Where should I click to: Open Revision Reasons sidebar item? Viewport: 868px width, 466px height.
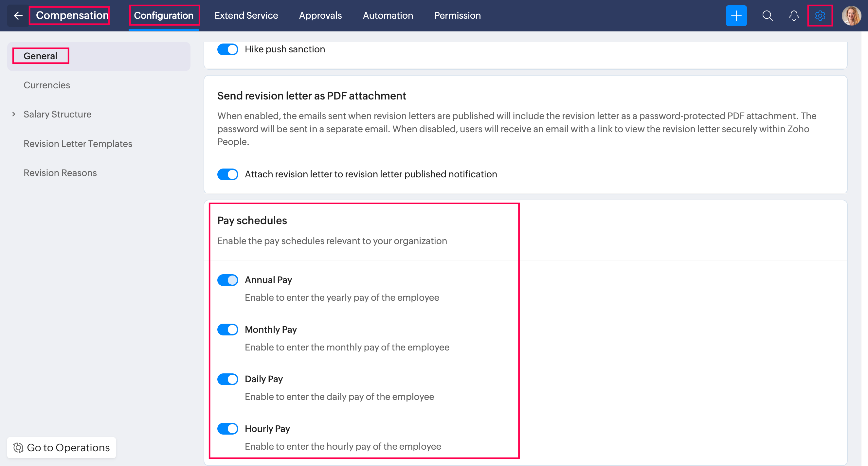[x=60, y=173]
